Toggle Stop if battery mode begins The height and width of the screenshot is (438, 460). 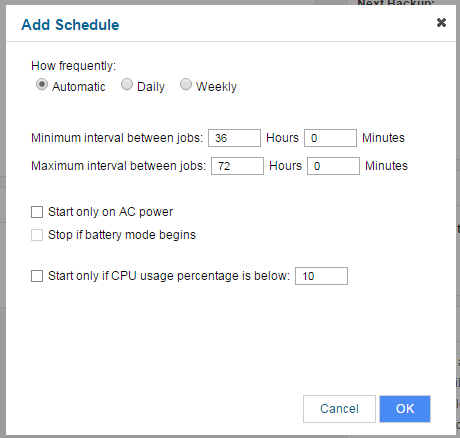[37, 235]
